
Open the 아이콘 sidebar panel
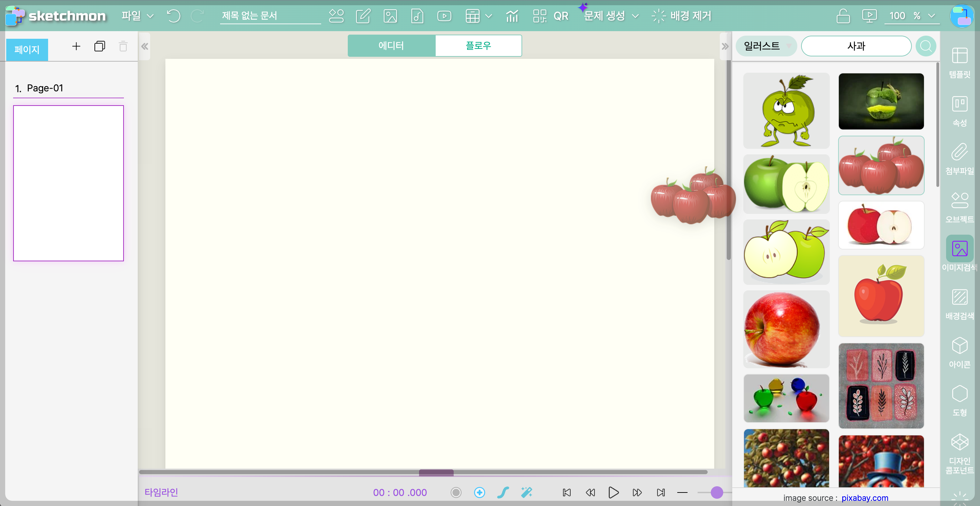(x=960, y=353)
